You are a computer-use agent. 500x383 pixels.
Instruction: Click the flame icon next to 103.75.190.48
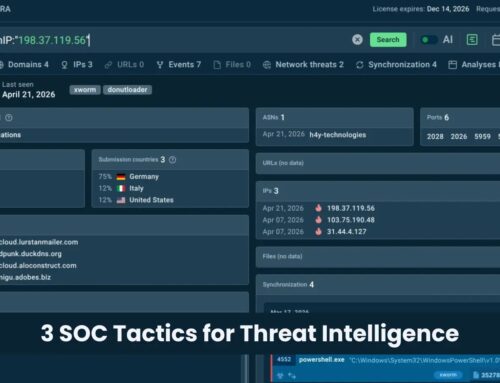pyautogui.click(x=318, y=220)
